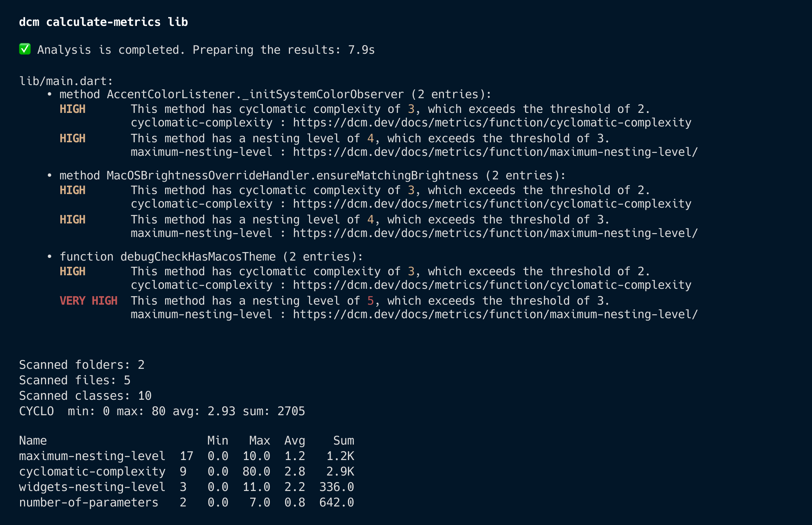The image size is (812, 525).
Task: Open maximum-nesting-level link under debugCheckHasMacosTheme function
Action: point(495,315)
